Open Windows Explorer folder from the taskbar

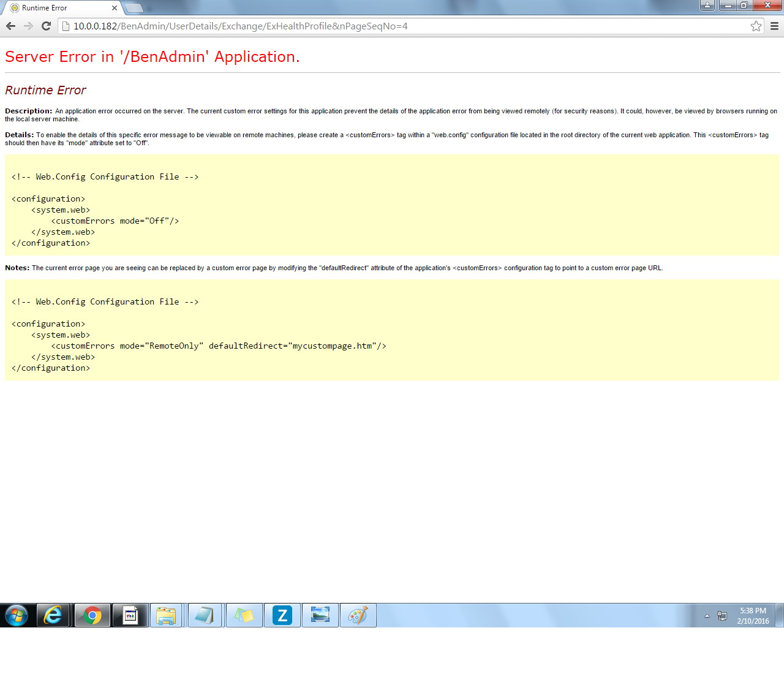click(166, 615)
